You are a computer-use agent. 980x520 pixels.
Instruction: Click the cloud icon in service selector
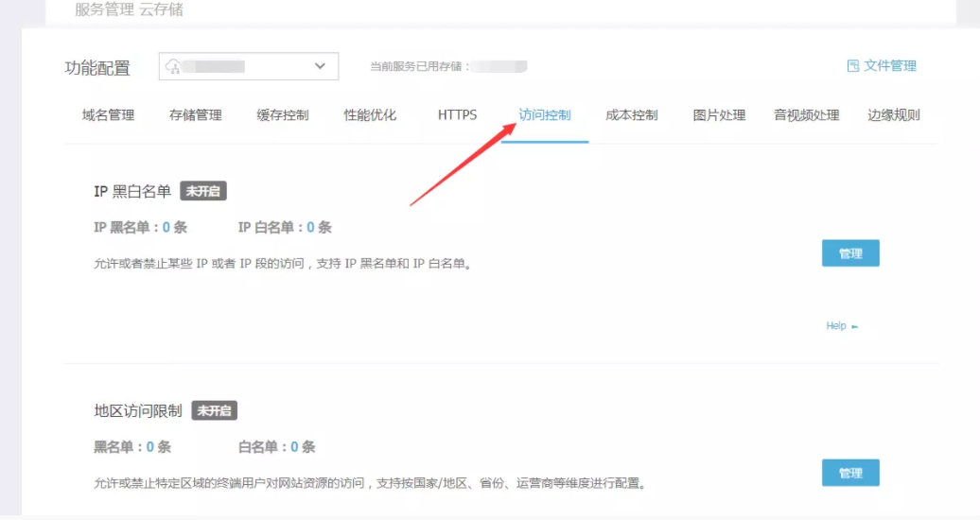173,66
